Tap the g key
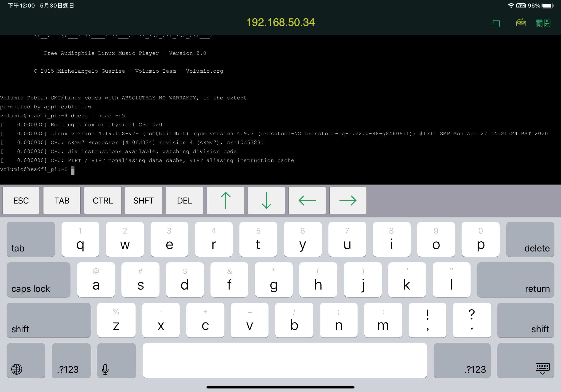 (x=274, y=280)
